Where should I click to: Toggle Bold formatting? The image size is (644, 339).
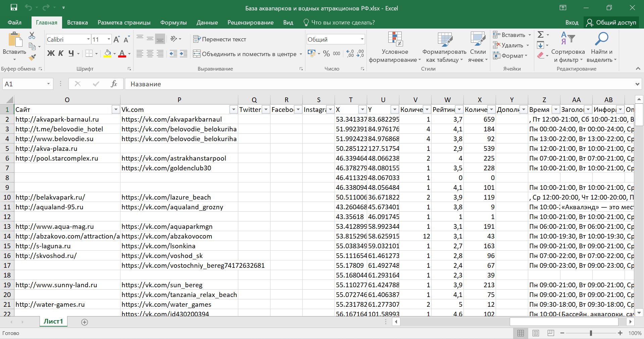[x=51, y=53]
